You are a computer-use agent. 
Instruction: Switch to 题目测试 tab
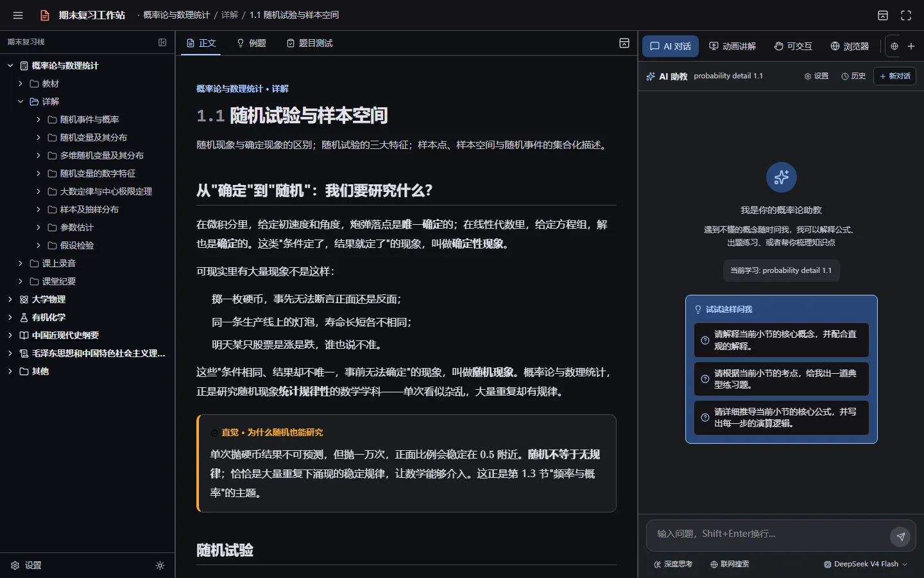pyautogui.click(x=309, y=43)
